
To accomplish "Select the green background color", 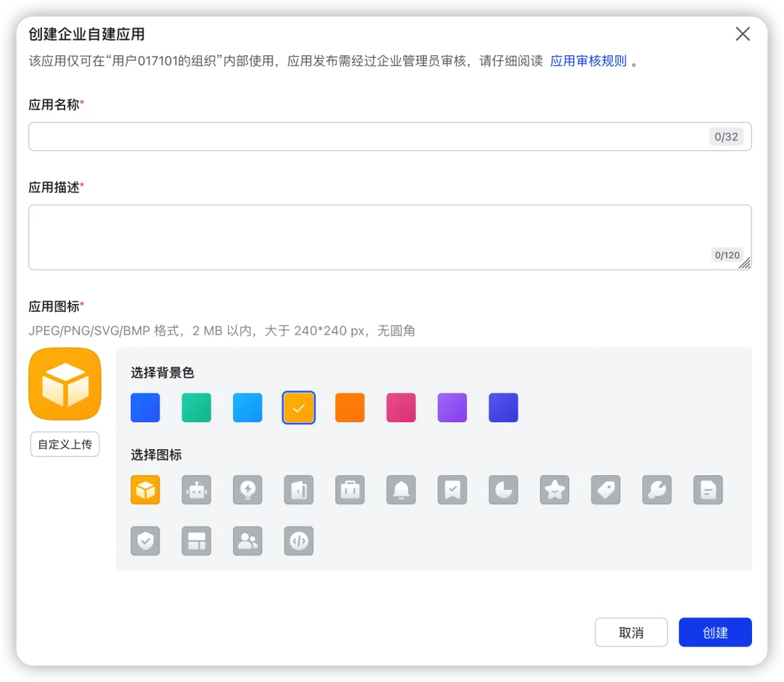I will coord(197,408).
